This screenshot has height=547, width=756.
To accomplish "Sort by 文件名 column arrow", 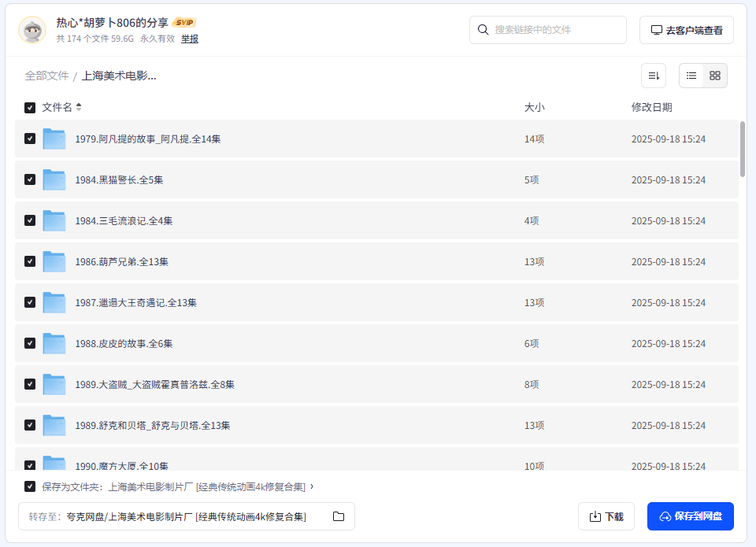I will pos(79,107).
